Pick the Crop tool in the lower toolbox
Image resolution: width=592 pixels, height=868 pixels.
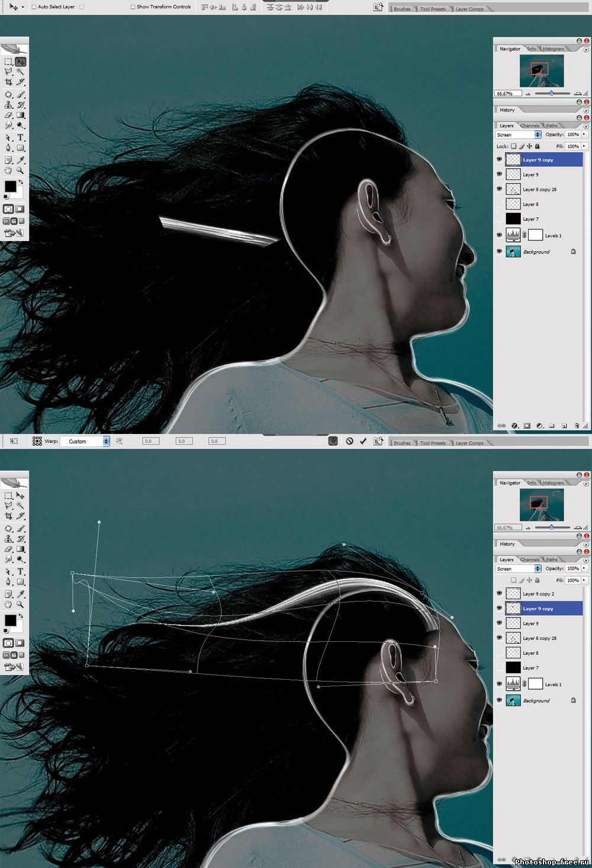(8, 516)
